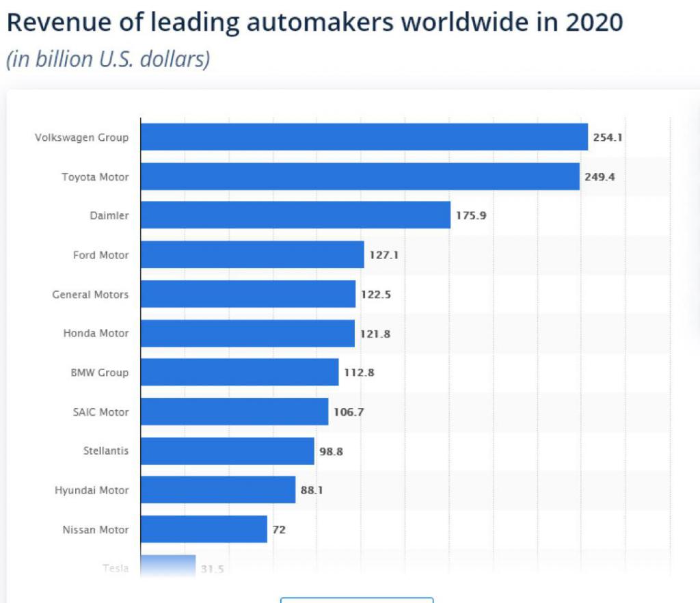Select the 'Honda Motor' axis label
Image resolution: width=700 pixels, height=603 pixels.
coord(96,334)
